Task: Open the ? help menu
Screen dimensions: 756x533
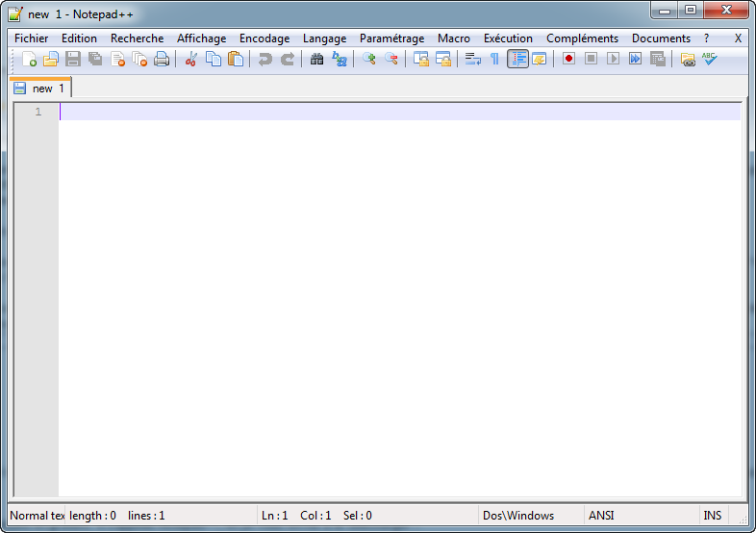Action: [706, 38]
